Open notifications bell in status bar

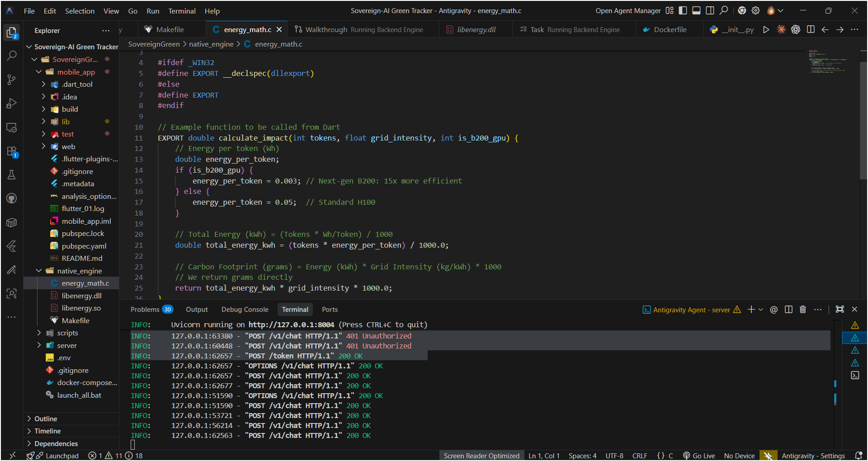tap(859, 456)
